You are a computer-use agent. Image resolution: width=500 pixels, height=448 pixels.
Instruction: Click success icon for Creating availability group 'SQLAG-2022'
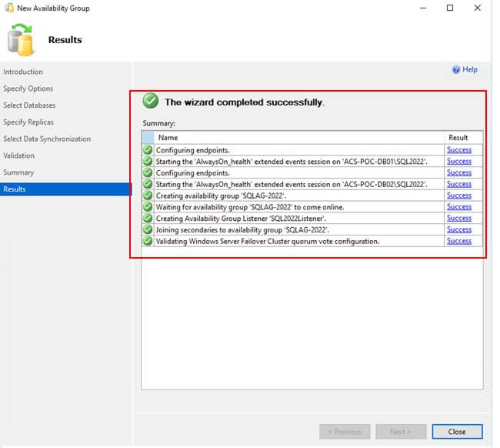pos(148,196)
